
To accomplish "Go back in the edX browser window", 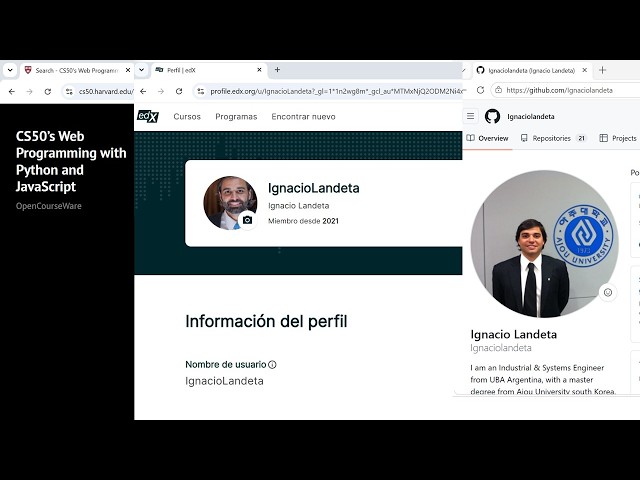I will point(143,91).
